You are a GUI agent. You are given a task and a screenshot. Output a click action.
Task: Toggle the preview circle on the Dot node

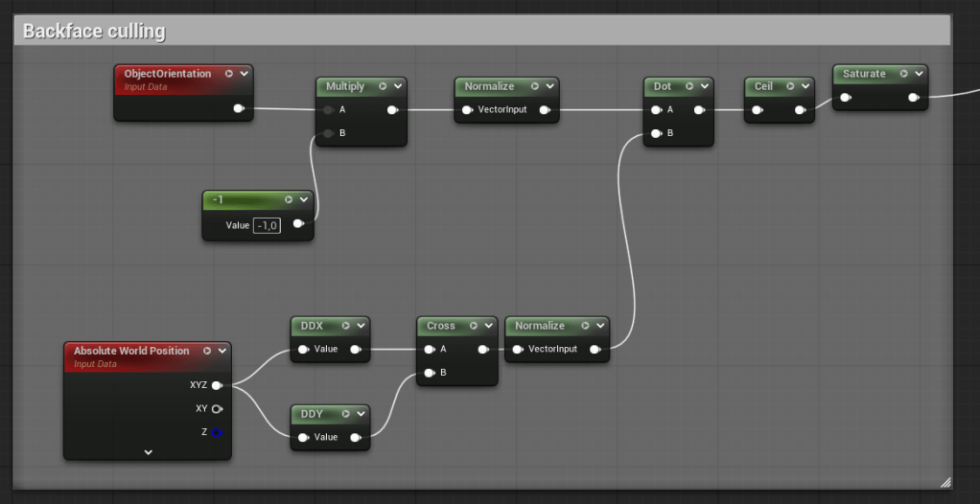tap(689, 86)
